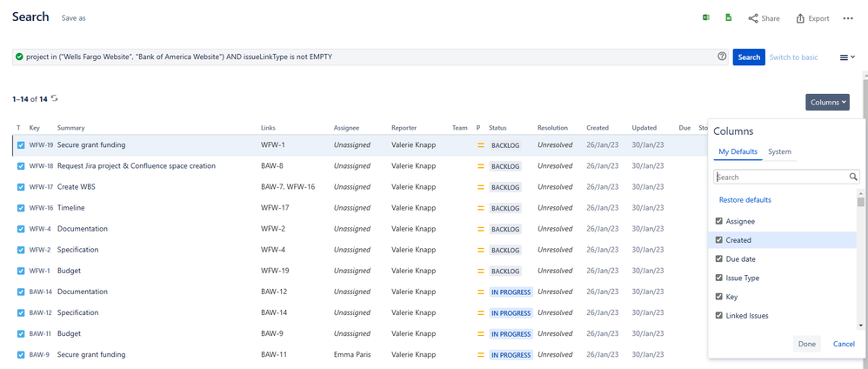Screen dimensions: 868x369
Task: Click the JQL syntax help question mark
Action: (722, 57)
